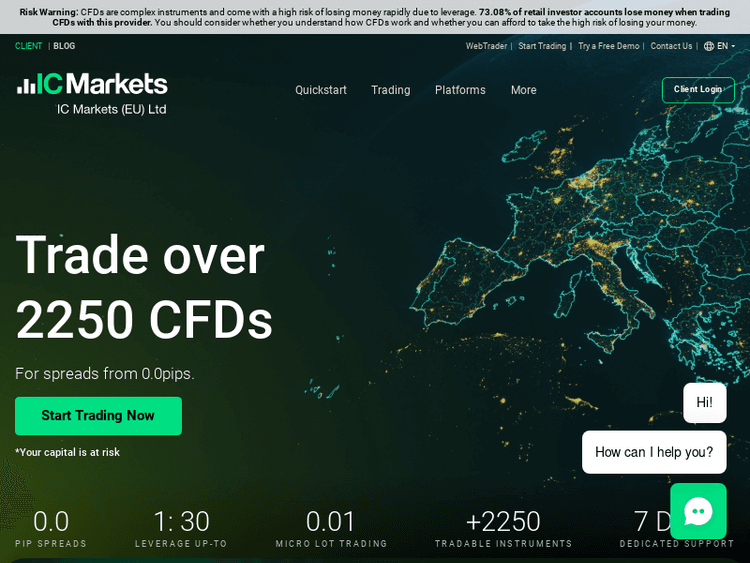Open the Trading menu
Screen dimensions: 750x563
[391, 90]
